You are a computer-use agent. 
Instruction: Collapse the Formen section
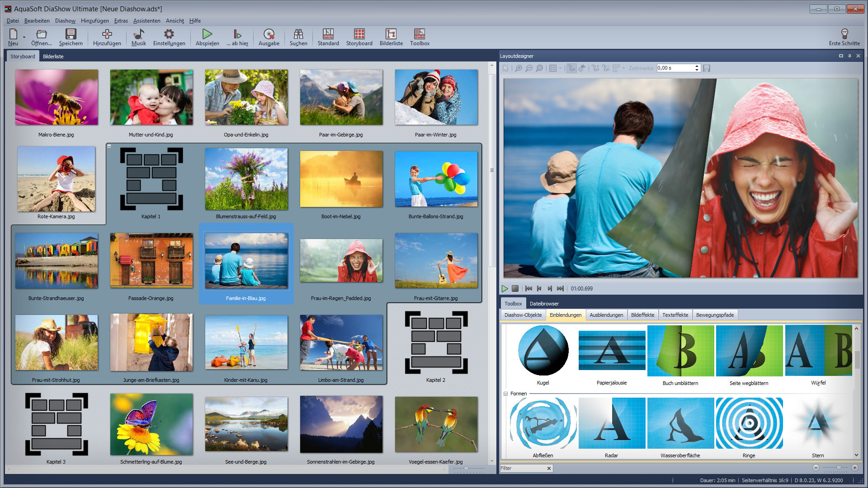(506, 394)
